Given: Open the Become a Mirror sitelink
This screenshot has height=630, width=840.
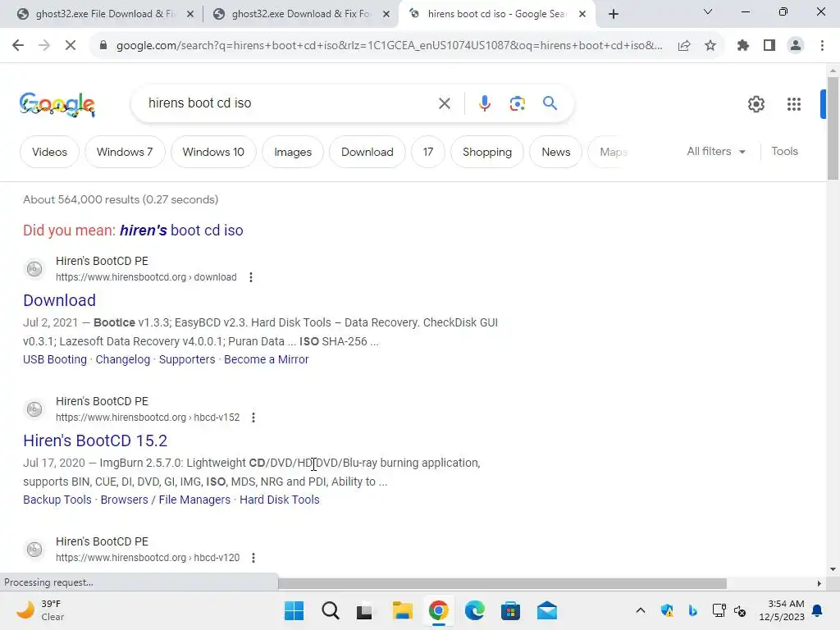Looking at the screenshot, I should click(267, 359).
